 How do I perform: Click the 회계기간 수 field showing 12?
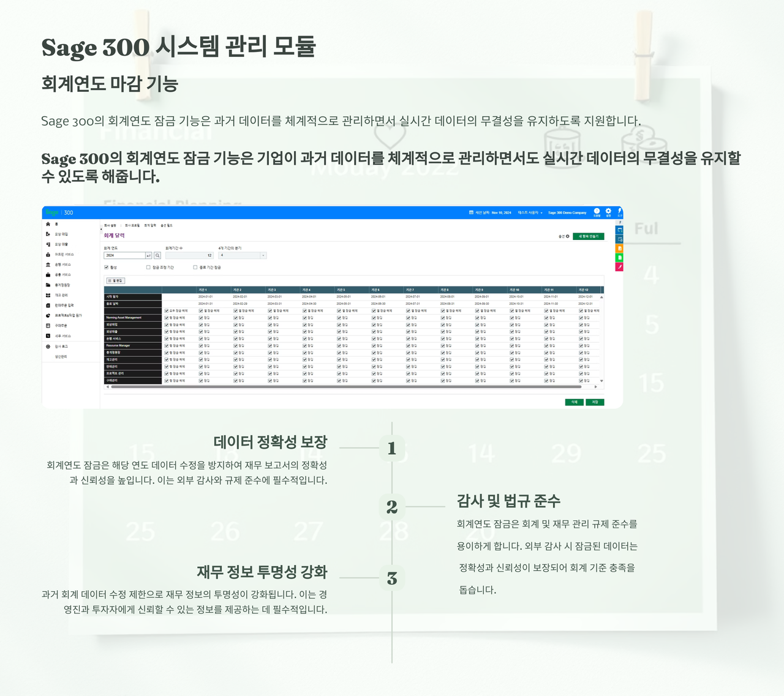tap(189, 255)
